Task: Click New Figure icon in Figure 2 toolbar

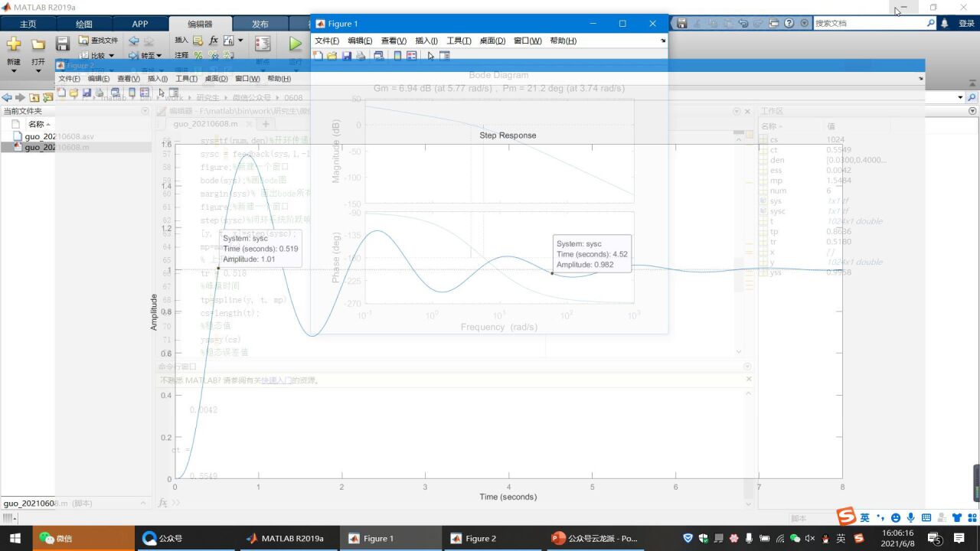Action: click(x=62, y=93)
